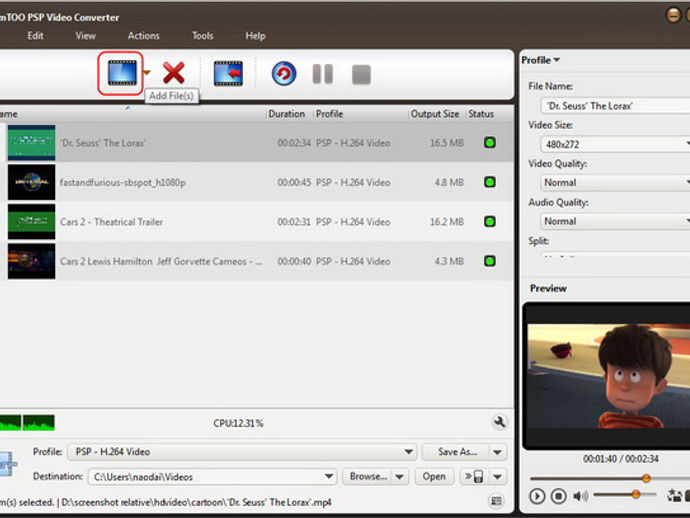690x518 pixels.
Task: Select the Cars 2 Lewis Hamilton thumbnail
Action: [x=32, y=261]
